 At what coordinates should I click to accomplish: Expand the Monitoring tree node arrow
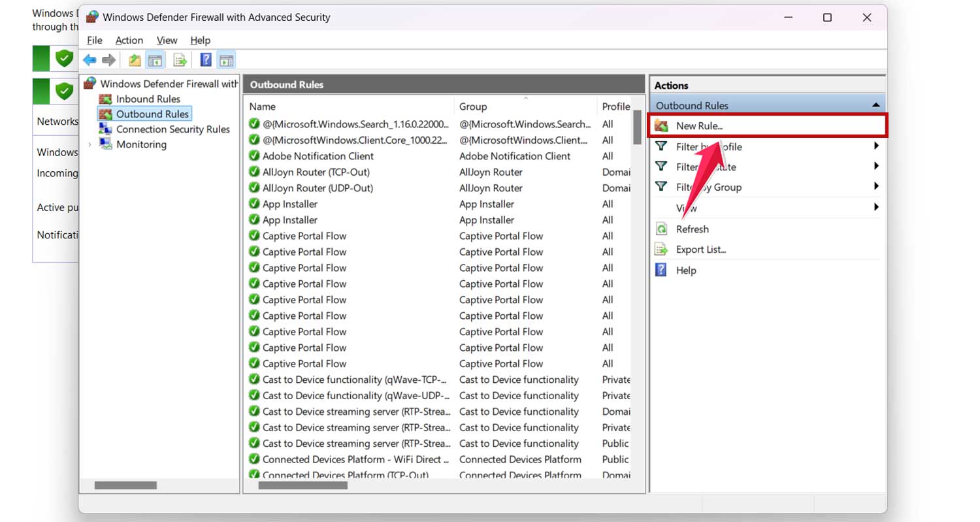click(90, 144)
